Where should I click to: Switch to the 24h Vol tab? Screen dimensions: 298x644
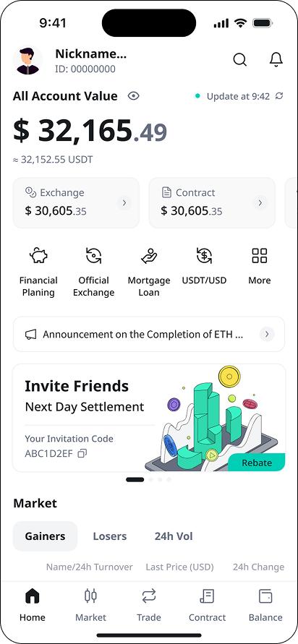pyautogui.click(x=174, y=536)
